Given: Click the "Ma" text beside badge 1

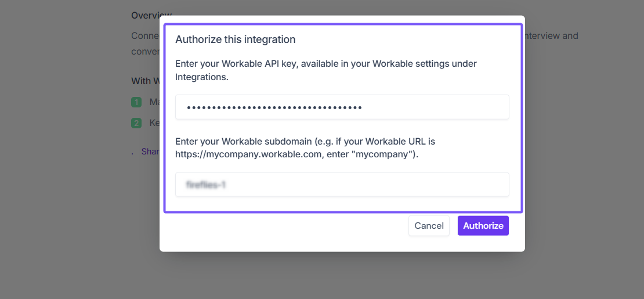Looking at the screenshot, I should pyautogui.click(x=154, y=102).
